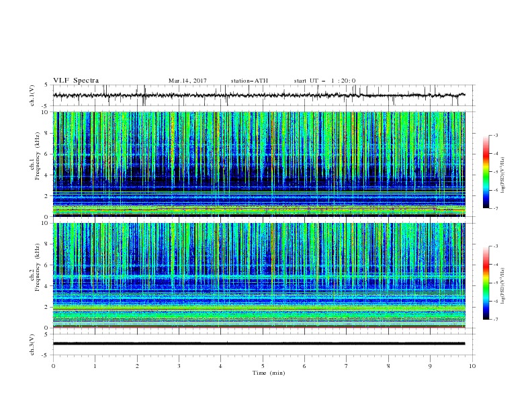Click the "6" frequency tick on ch.1 spectrogram
Screen dimensions: 532x411
pyautogui.click(x=47, y=154)
